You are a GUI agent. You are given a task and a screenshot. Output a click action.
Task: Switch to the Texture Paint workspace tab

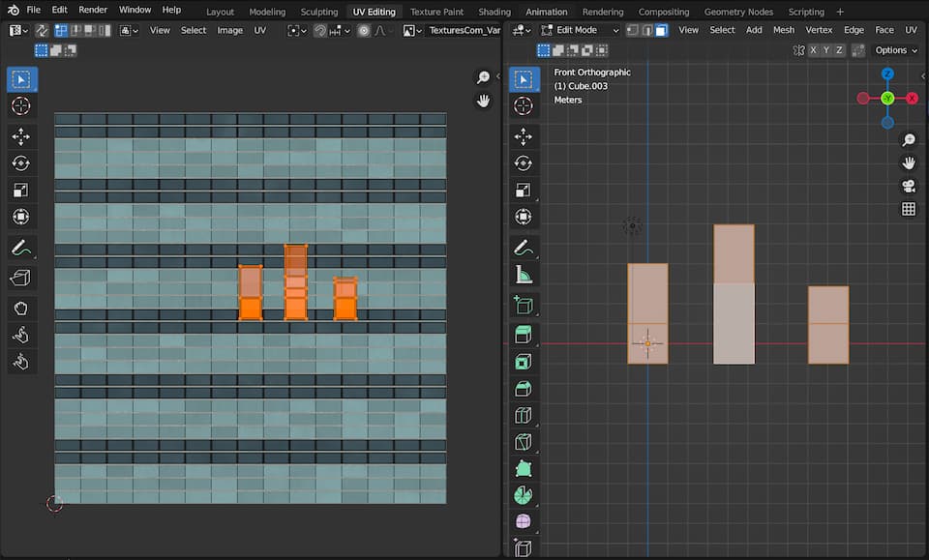click(435, 12)
